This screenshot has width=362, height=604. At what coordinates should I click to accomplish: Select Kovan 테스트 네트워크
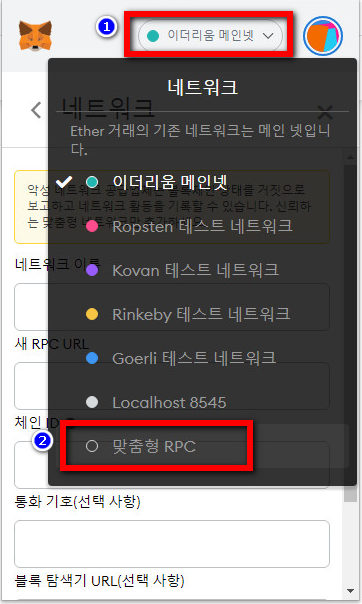[x=202, y=270]
